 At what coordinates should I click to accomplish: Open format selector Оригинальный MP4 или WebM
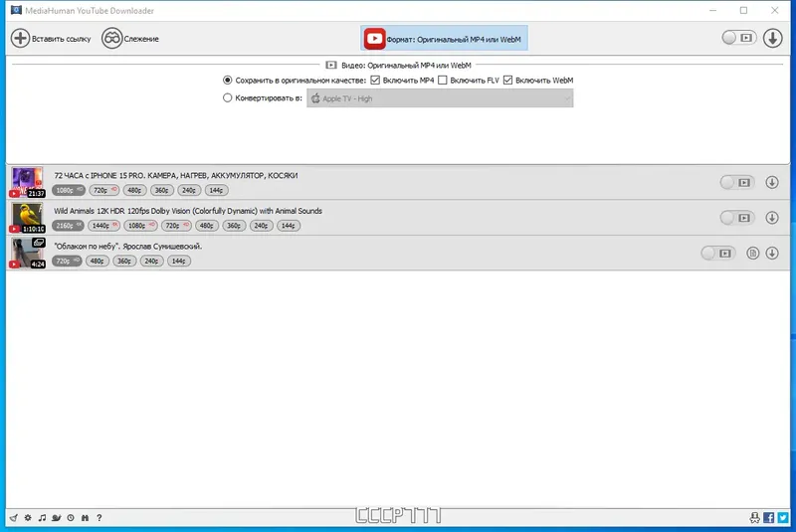444,39
